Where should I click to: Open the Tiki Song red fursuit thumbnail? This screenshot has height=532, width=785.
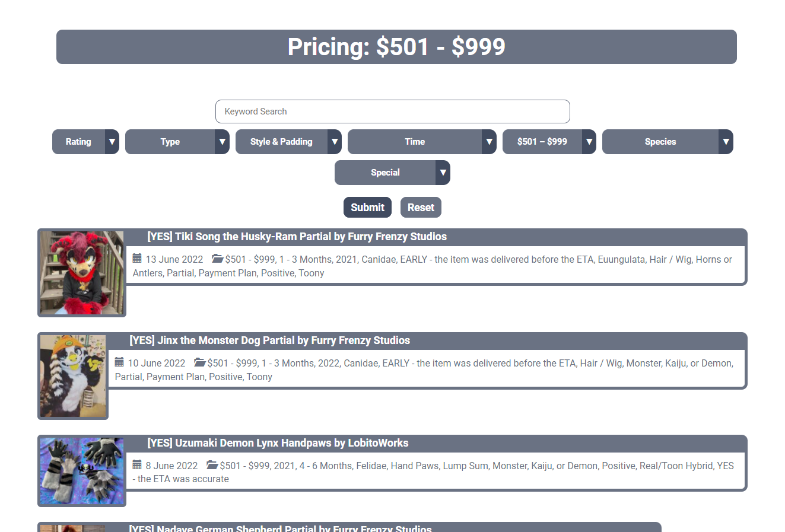tap(82, 273)
